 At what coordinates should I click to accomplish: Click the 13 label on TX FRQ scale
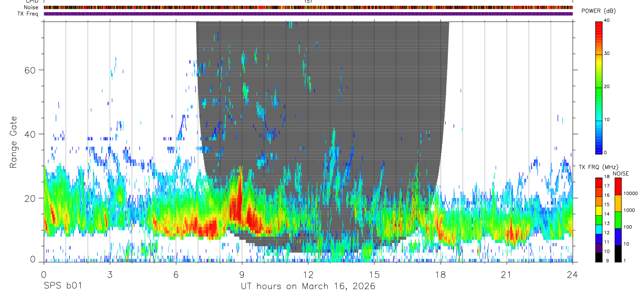[x=607, y=223]
